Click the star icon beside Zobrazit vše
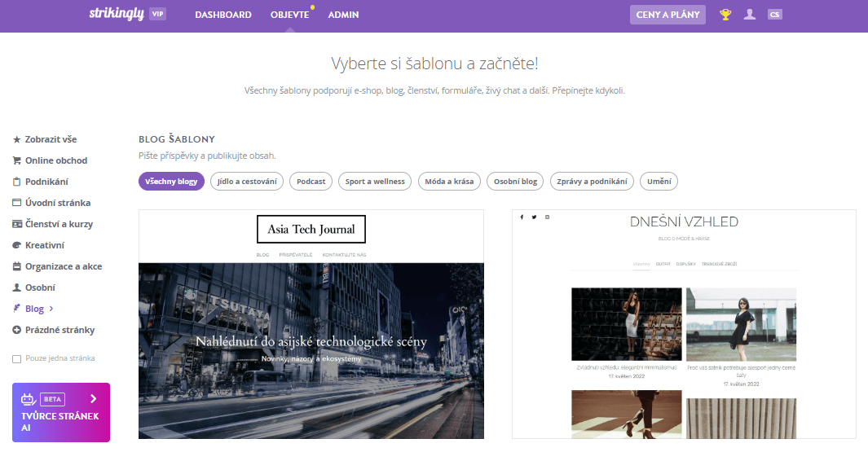The image size is (868, 452). [x=16, y=139]
